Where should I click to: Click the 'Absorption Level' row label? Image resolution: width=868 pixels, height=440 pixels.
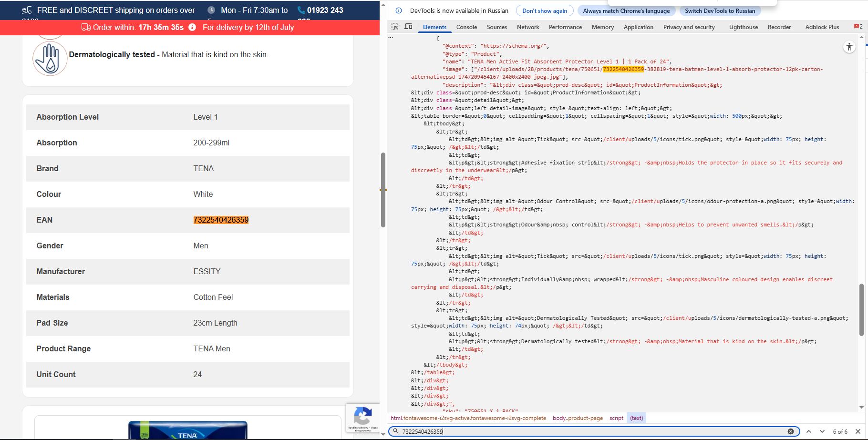(68, 117)
